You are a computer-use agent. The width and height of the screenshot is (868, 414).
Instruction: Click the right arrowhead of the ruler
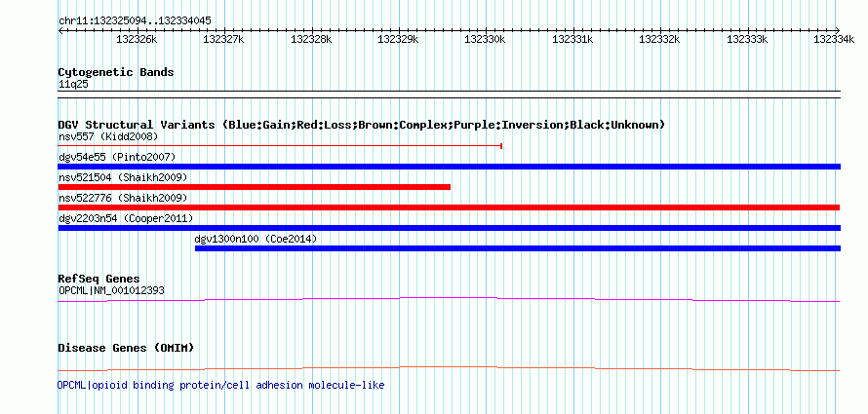838,30
